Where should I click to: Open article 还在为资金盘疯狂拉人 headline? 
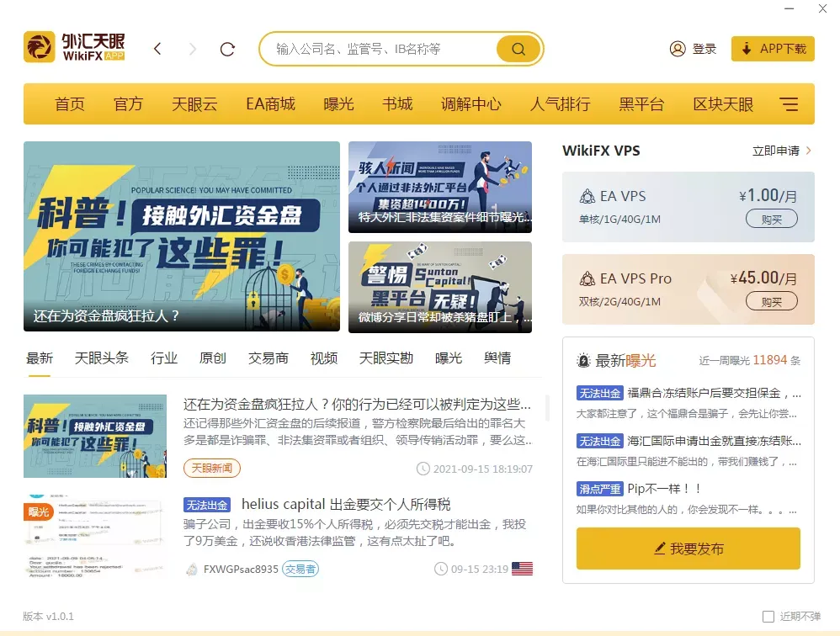357,404
